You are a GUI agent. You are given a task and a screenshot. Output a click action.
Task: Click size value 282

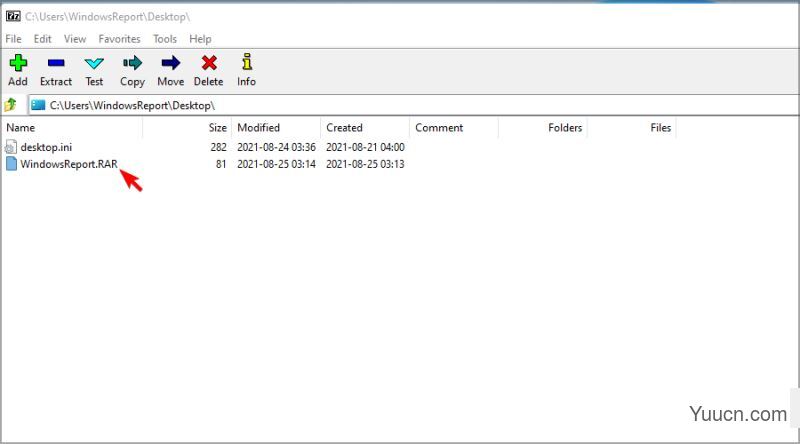218,147
